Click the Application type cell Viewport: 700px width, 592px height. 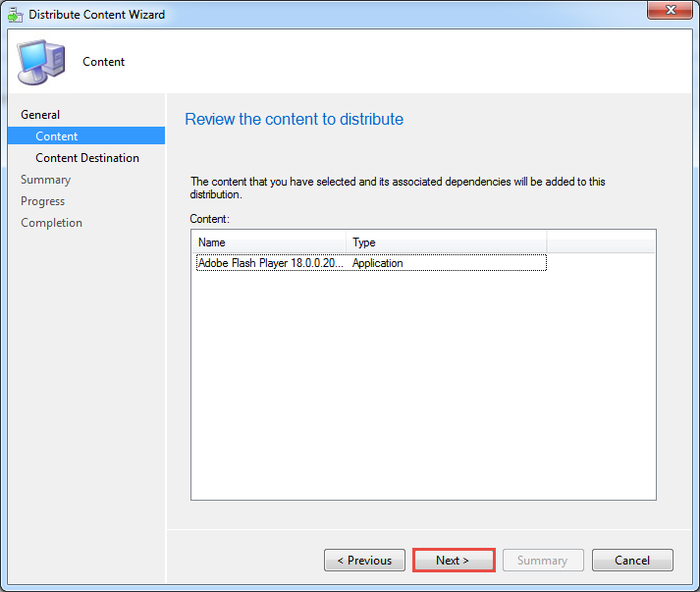(378, 263)
